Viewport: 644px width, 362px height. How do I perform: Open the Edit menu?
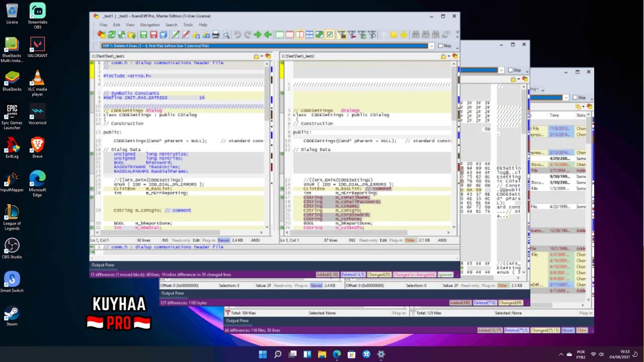[116, 25]
